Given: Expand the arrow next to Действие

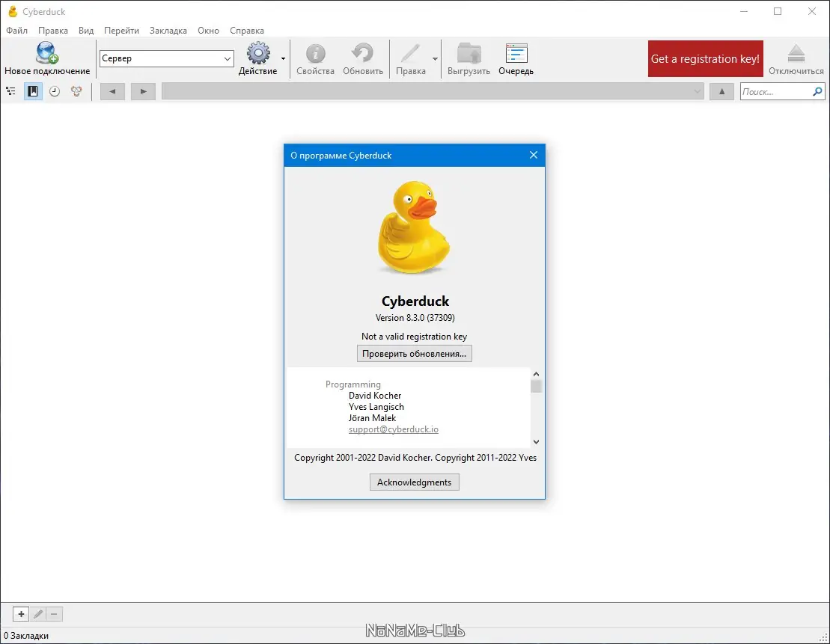Looking at the screenshot, I should click(x=283, y=59).
